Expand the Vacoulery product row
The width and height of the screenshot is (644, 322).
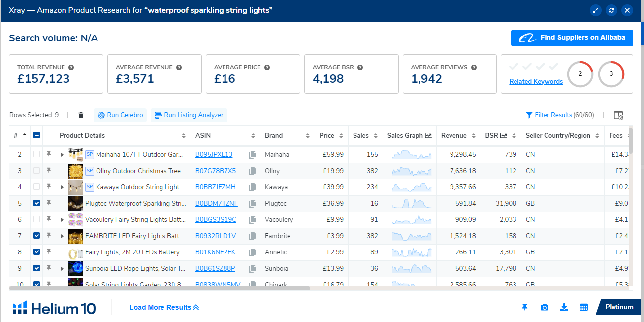62,220
